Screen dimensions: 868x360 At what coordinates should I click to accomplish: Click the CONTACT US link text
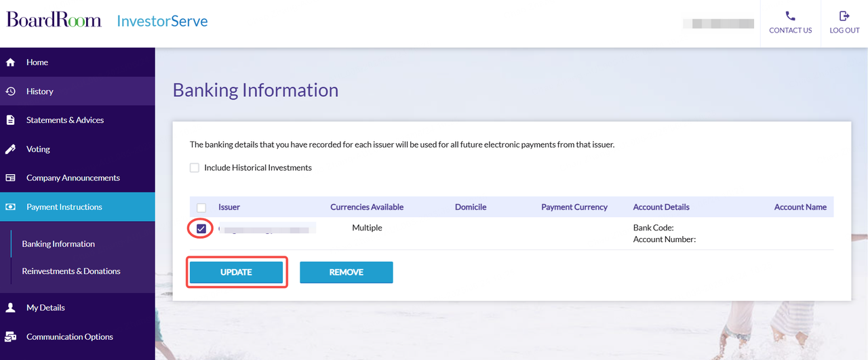(x=791, y=31)
